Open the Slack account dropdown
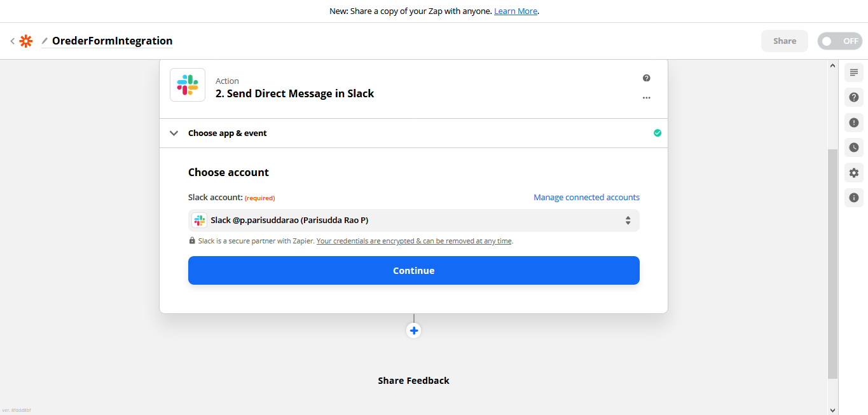The width and height of the screenshot is (868, 415). coord(413,221)
